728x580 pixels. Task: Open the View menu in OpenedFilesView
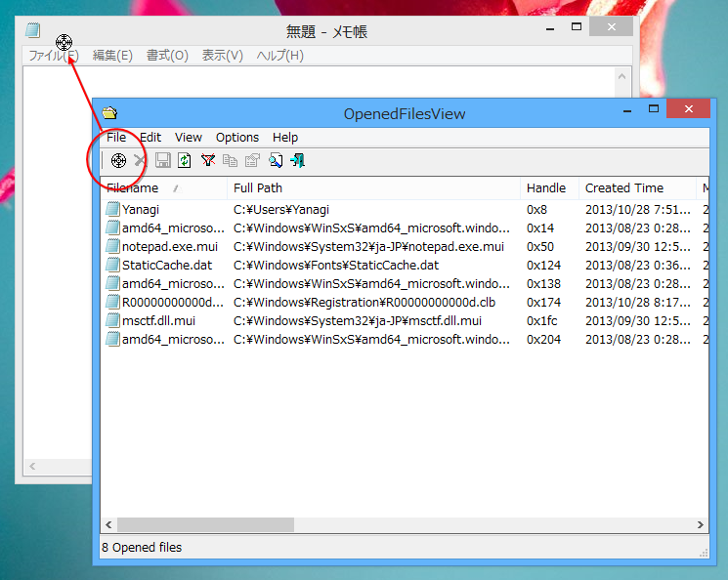188,138
